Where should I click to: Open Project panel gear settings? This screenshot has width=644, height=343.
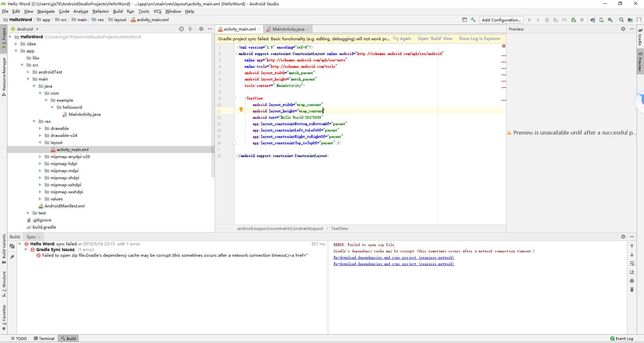(201, 29)
